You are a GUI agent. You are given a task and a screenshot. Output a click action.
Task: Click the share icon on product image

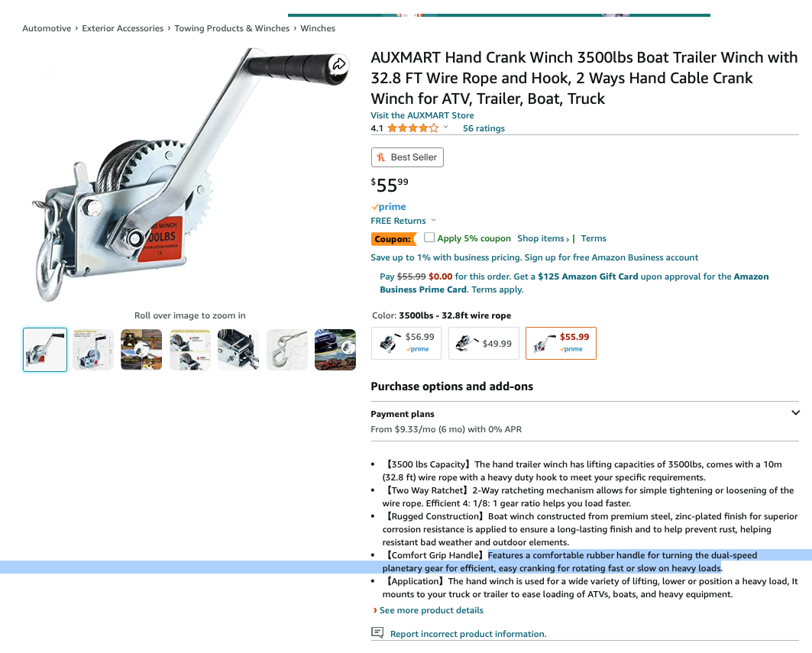[338, 64]
